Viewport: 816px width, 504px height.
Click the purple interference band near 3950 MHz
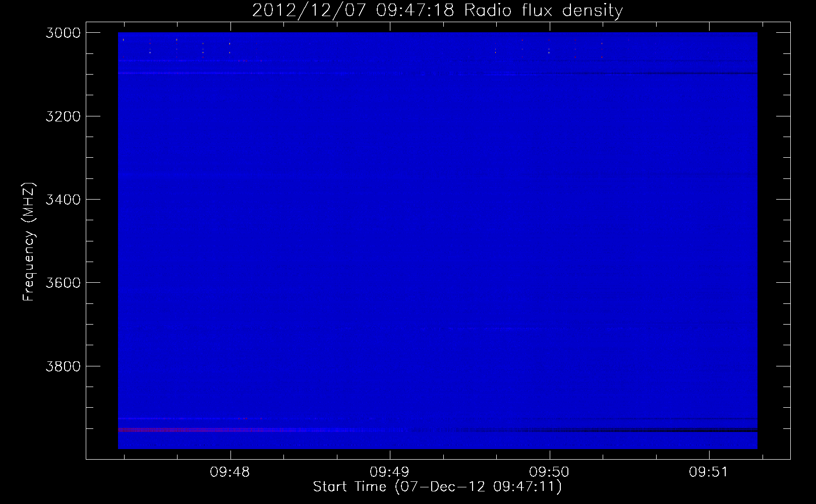(x=262, y=430)
